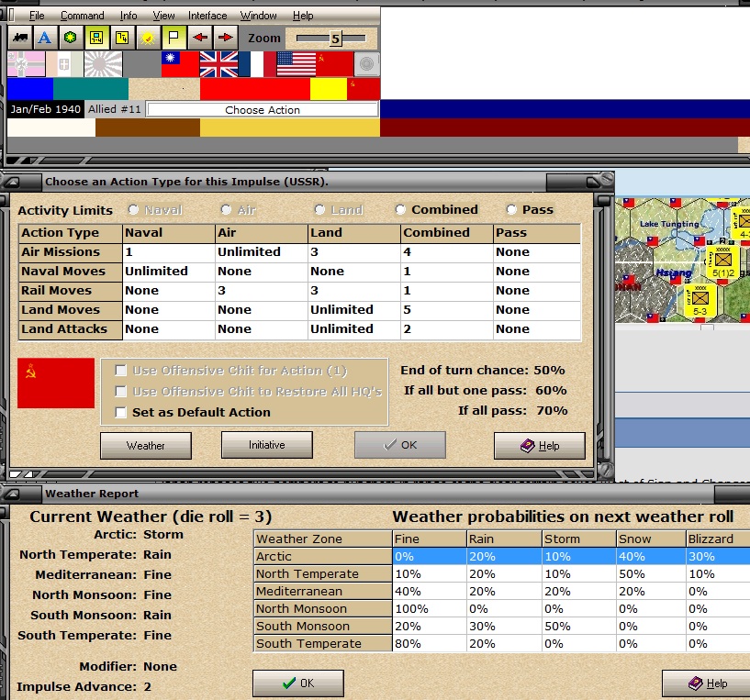This screenshot has height=700, width=750.
Task: Click the Jan/Feb 1940 date label
Action: click(45, 109)
